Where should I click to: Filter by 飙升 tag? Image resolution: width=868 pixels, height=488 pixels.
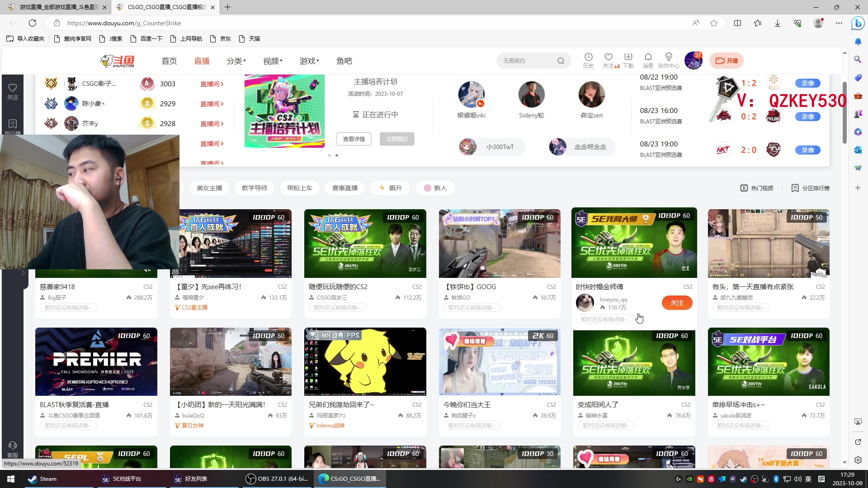[390, 188]
